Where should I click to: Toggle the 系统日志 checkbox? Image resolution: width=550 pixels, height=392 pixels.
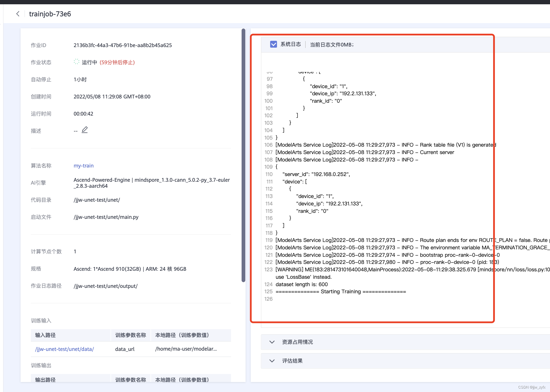pos(273,44)
